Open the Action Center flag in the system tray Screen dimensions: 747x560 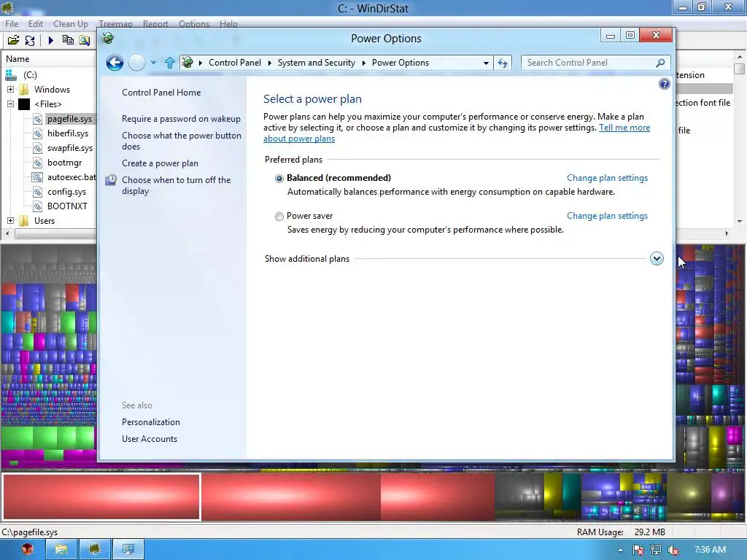(x=638, y=550)
